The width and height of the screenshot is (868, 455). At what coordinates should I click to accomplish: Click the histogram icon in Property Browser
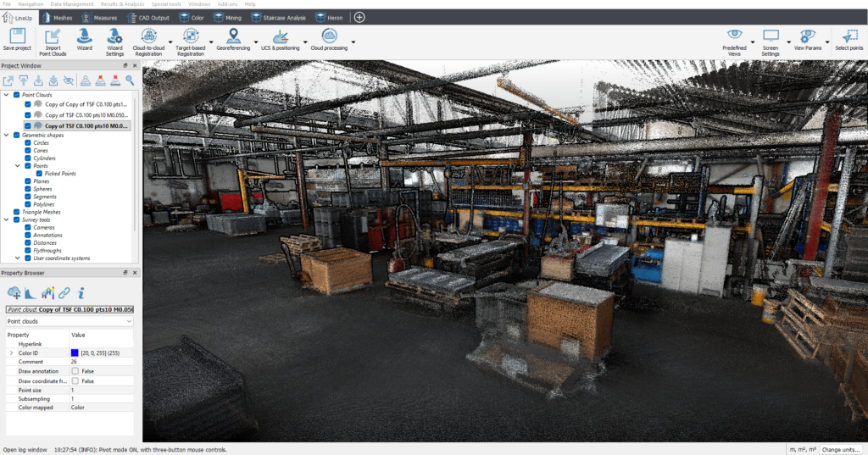tap(31, 293)
